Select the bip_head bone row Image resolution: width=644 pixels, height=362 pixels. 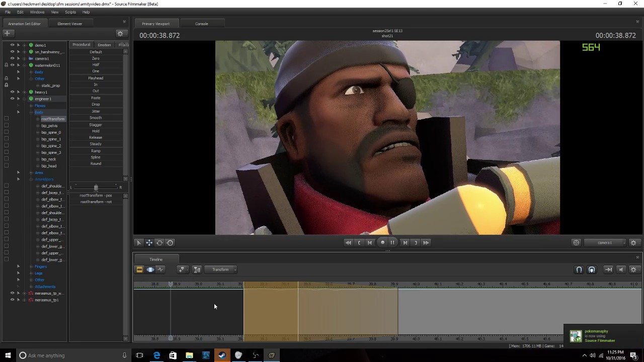point(49,166)
